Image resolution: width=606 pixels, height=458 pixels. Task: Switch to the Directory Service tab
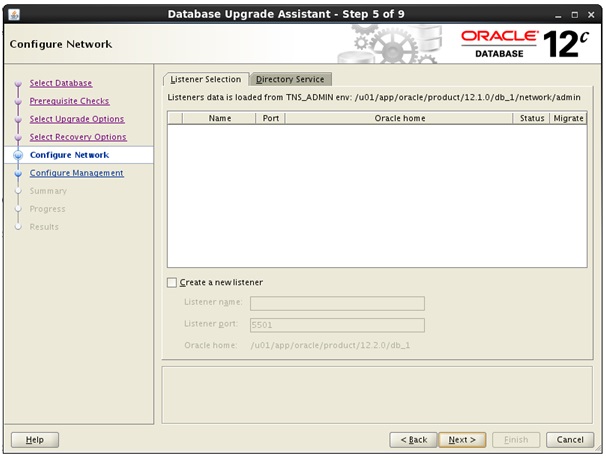pos(290,79)
